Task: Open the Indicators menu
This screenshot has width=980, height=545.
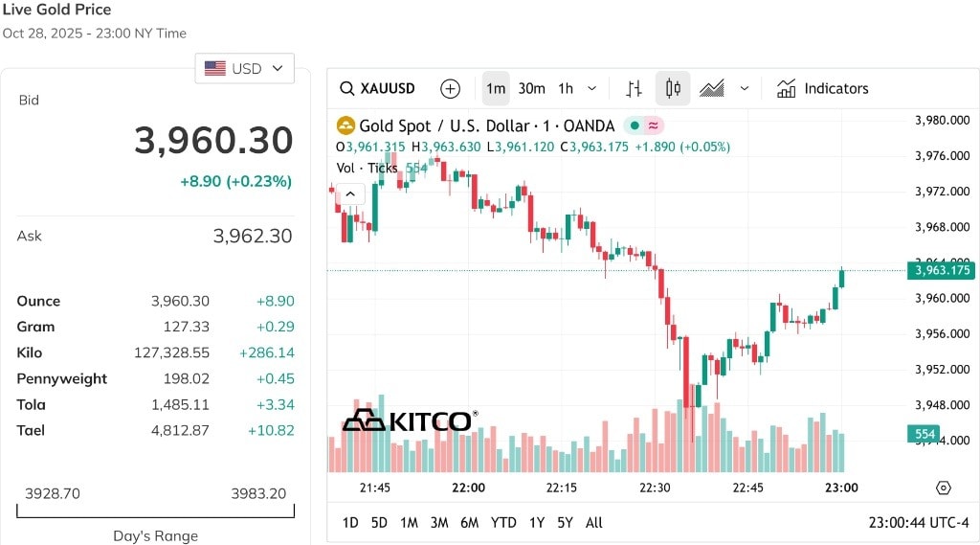Action: click(822, 88)
